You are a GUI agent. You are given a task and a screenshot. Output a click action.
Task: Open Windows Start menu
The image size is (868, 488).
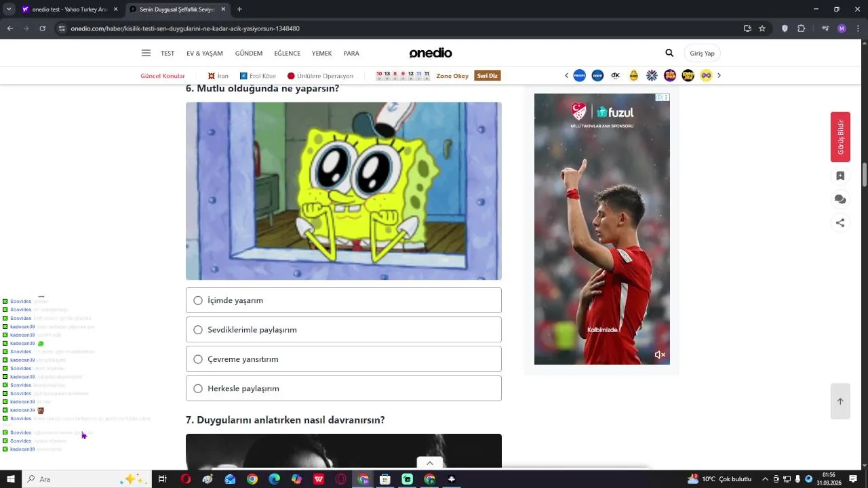click(11, 479)
